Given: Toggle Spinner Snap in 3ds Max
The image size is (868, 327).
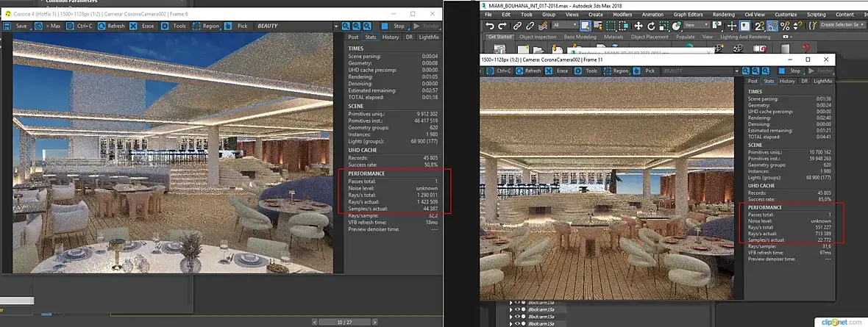Looking at the screenshot, I should [x=797, y=26].
